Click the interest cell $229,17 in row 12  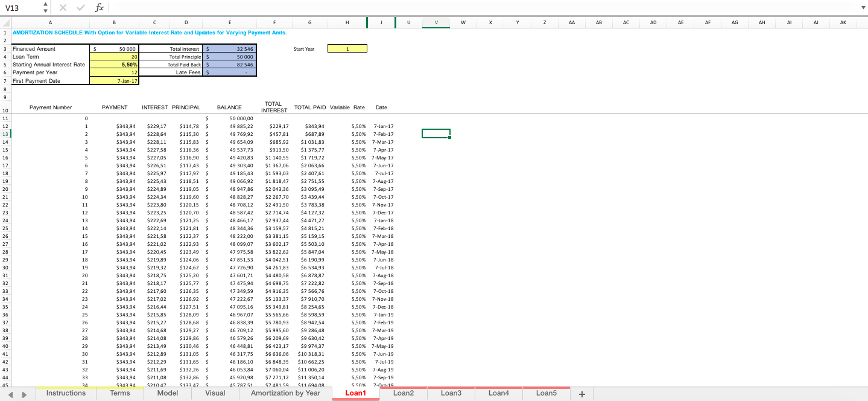[155, 126]
